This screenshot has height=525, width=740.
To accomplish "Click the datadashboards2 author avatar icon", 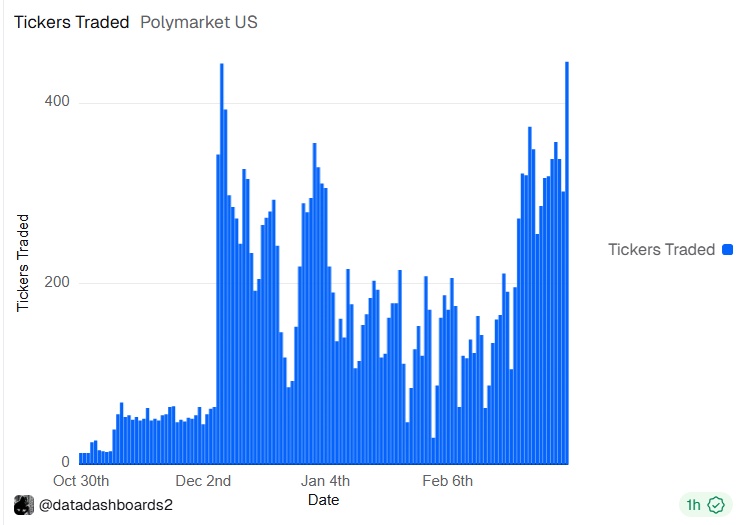I will 25,505.
